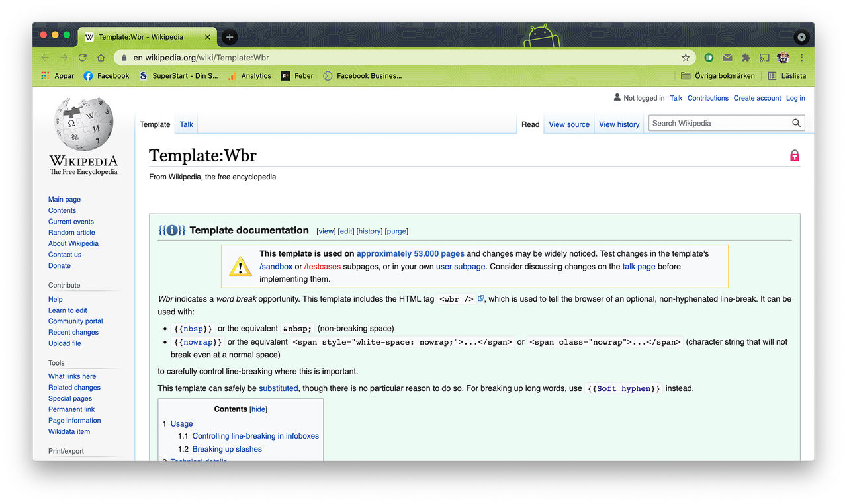Open a new tab with the plus button

230,37
